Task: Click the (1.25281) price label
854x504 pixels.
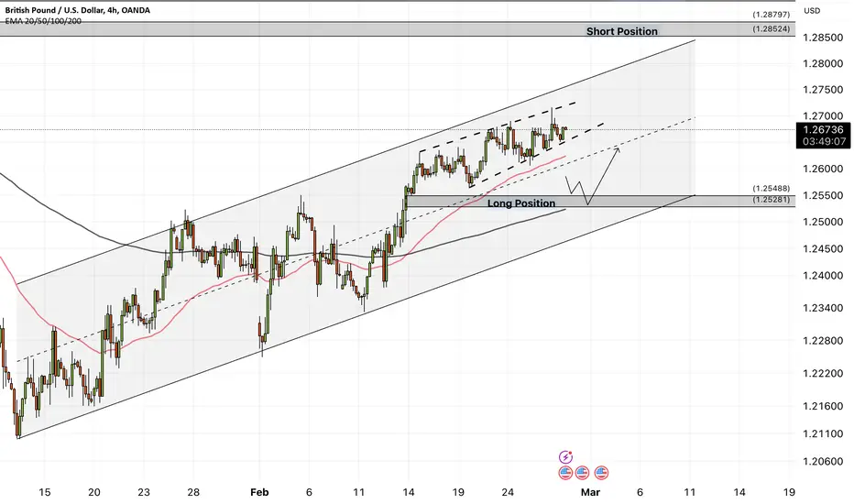Action: point(772,200)
